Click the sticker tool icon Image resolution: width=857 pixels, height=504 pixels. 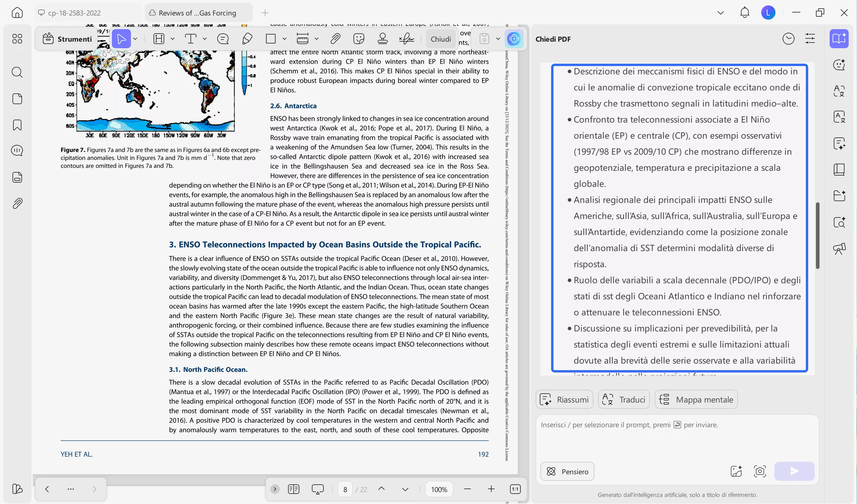359,39
